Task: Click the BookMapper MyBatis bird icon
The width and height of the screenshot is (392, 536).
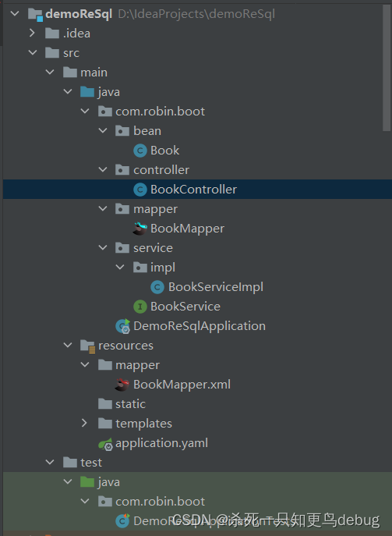Action: tap(139, 229)
